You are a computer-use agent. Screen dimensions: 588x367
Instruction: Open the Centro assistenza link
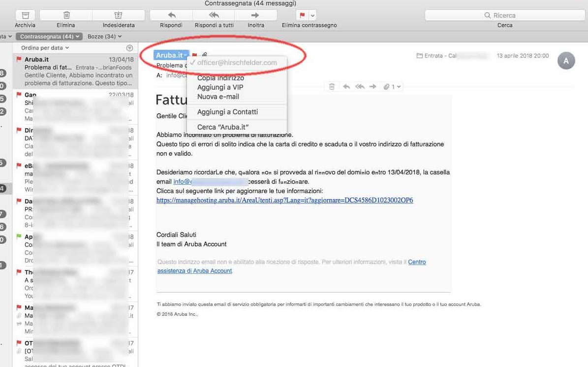(417, 262)
